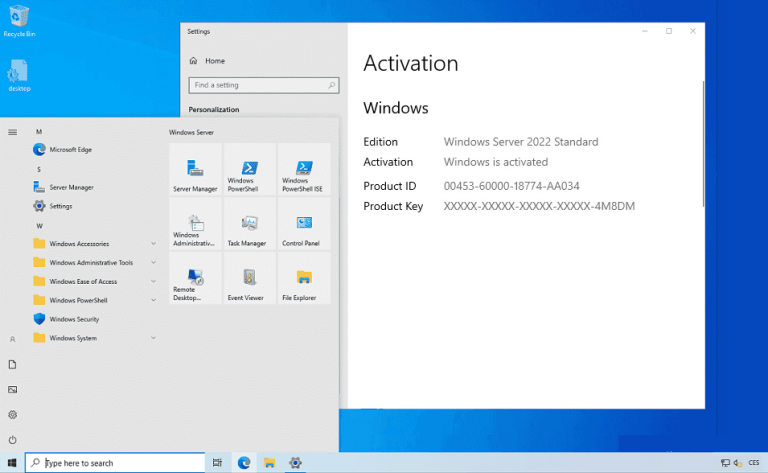768x473 pixels.
Task: Click the network icon in system tray
Action: [725, 463]
